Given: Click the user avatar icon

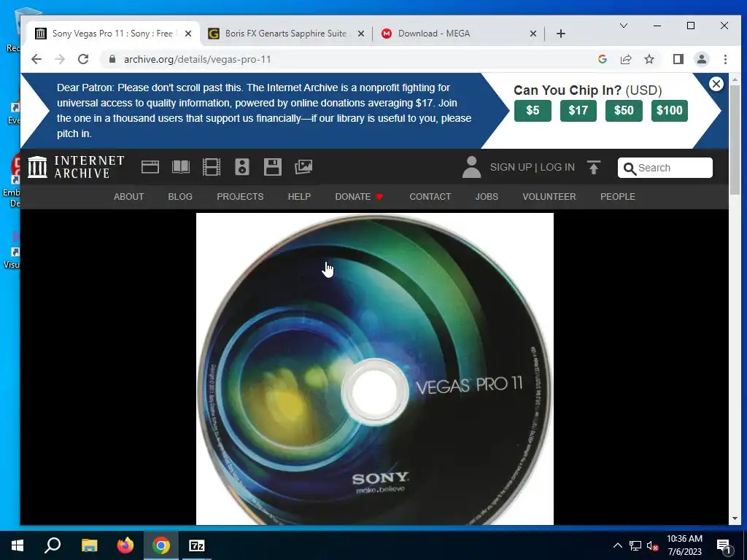Looking at the screenshot, I should tap(472, 167).
